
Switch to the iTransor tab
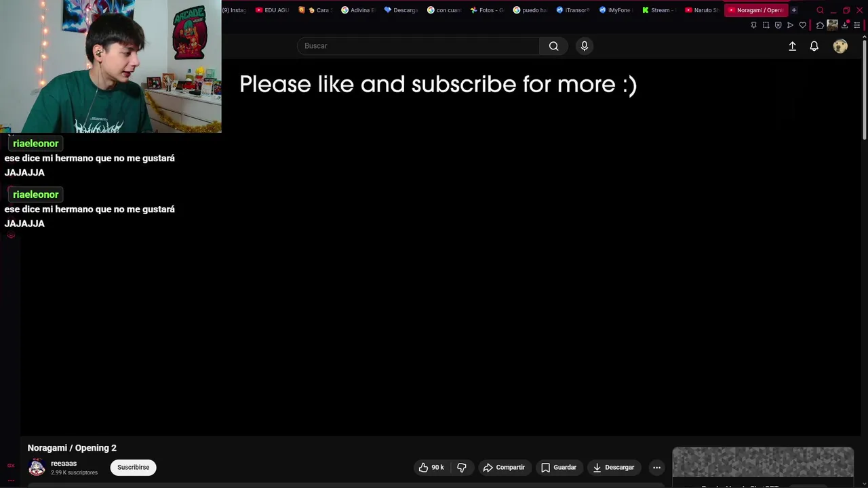pyautogui.click(x=572, y=10)
